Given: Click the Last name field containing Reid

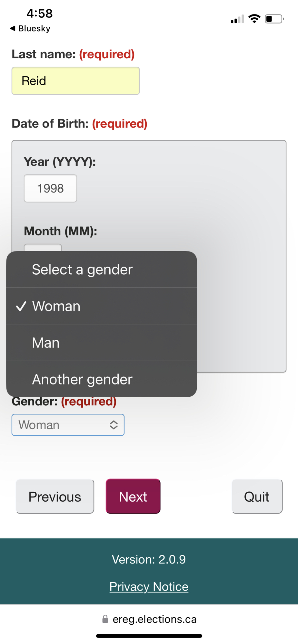Looking at the screenshot, I should coord(75,81).
